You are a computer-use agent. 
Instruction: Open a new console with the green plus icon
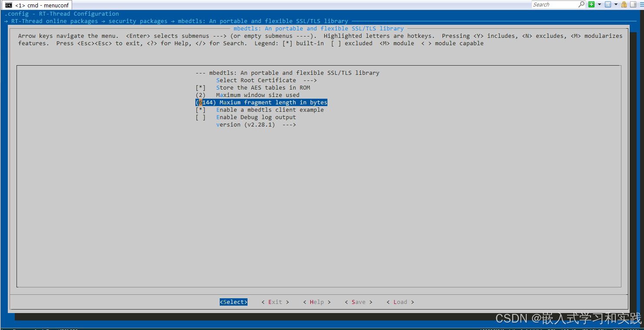click(x=591, y=4)
